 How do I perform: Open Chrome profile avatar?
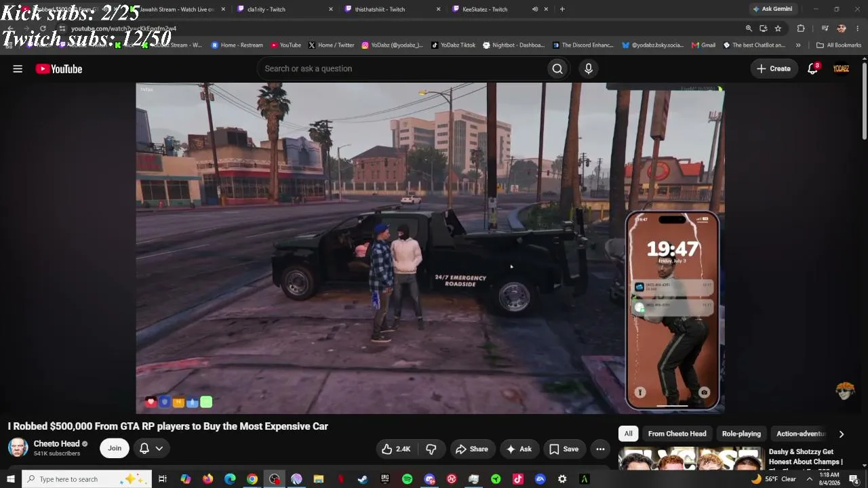(842, 28)
